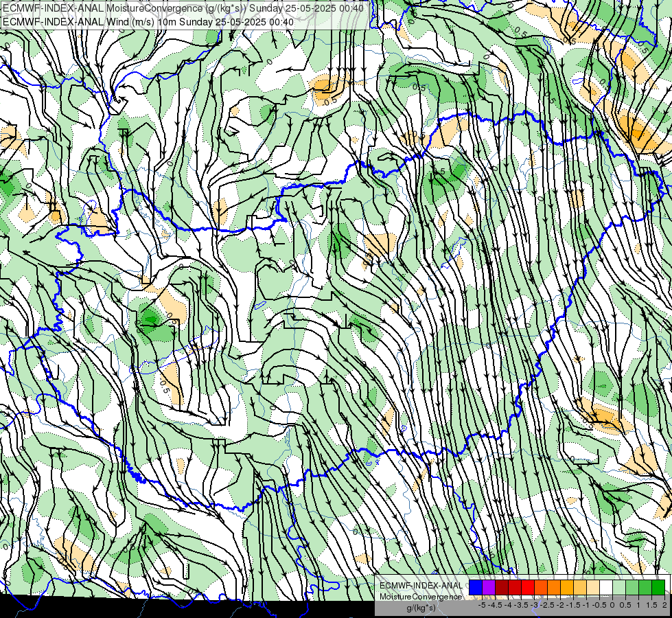This screenshot has height=618, width=672.
Task: Click the medium green swatch between 1 and 1.5
Action: pyautogui.click(x=645, y=587)
